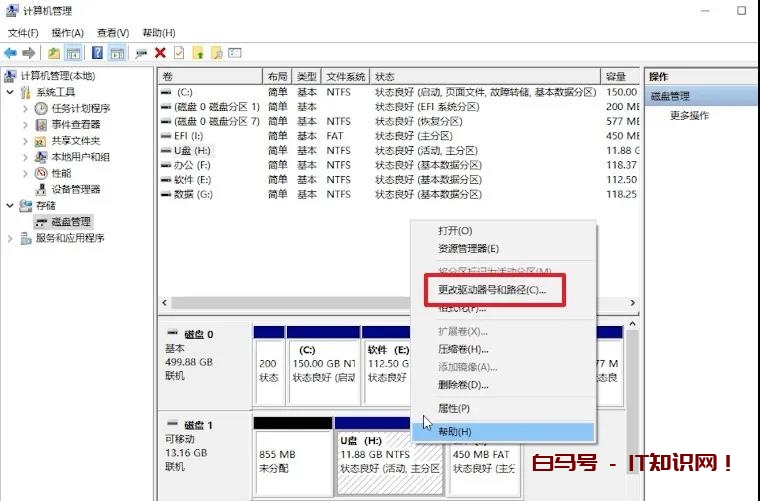Click the Back arrow toolbar icon
This screenshot has height=501, width=760.
[10, 52]
